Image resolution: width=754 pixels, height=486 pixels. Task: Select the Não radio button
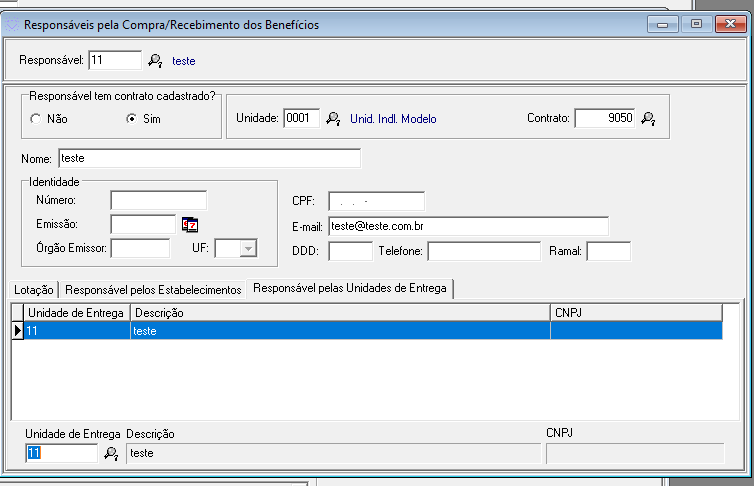(x=36, y=119)
